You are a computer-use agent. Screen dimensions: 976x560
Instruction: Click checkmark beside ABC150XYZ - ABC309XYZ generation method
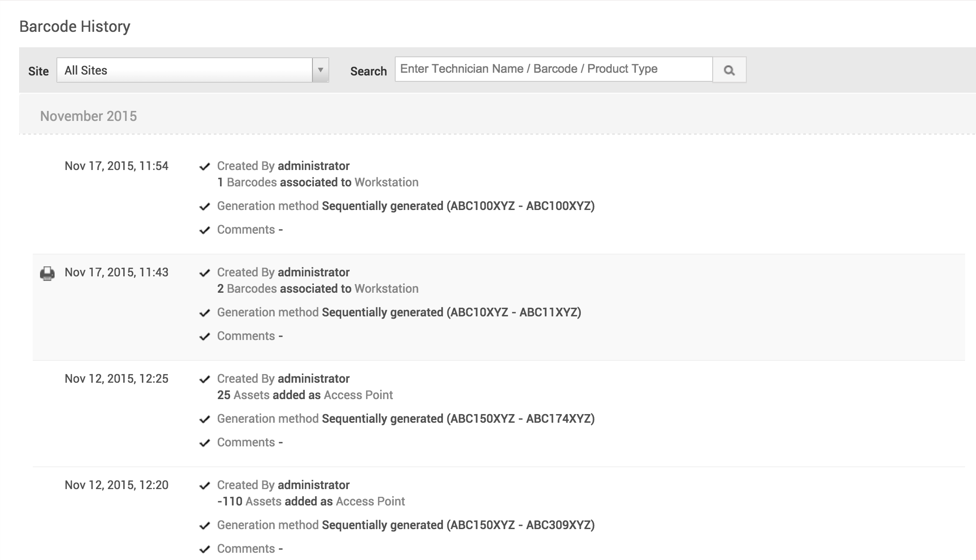[x=205, y=526]
